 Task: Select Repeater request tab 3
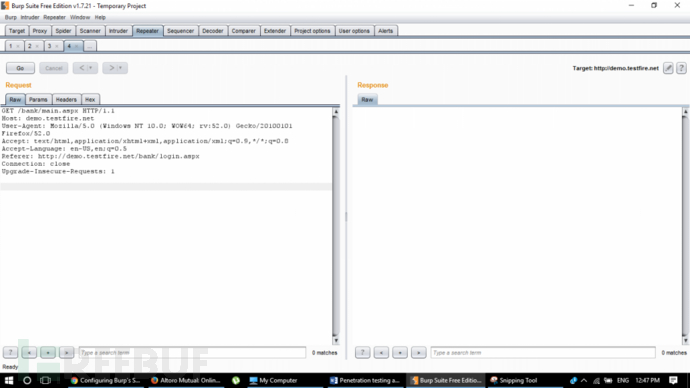pyautogui.click(x=49, y=46)
